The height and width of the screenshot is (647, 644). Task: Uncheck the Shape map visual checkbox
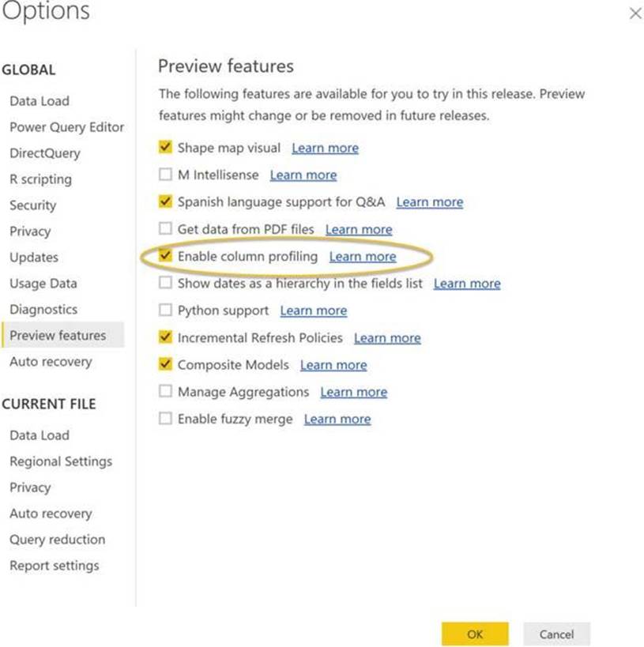tap(165, 147)
